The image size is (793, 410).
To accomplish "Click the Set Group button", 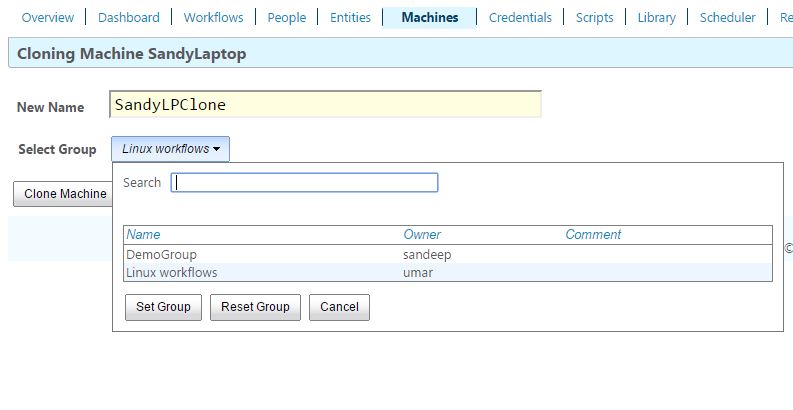I will (163, 307).
